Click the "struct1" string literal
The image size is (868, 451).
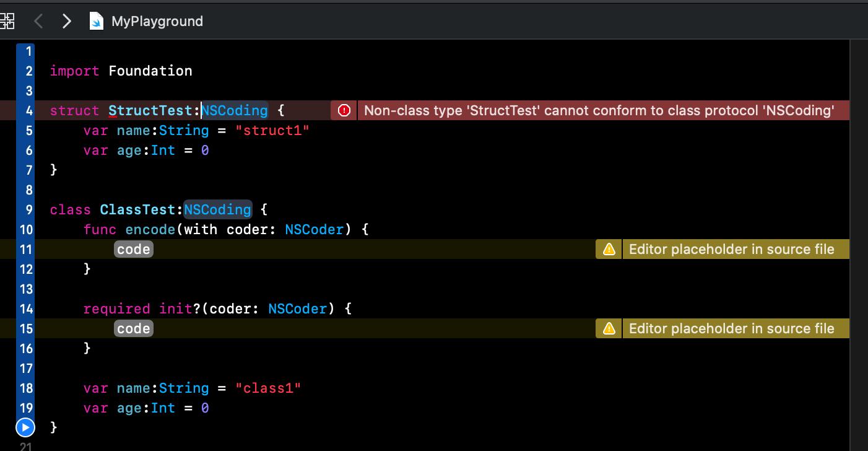click(x=272, y=130)
